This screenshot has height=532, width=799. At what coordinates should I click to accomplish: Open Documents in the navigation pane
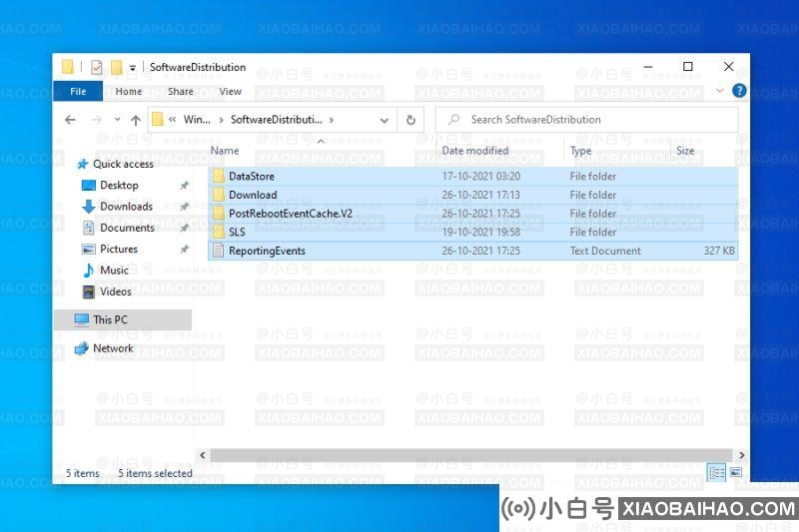[x=127, y=228]
